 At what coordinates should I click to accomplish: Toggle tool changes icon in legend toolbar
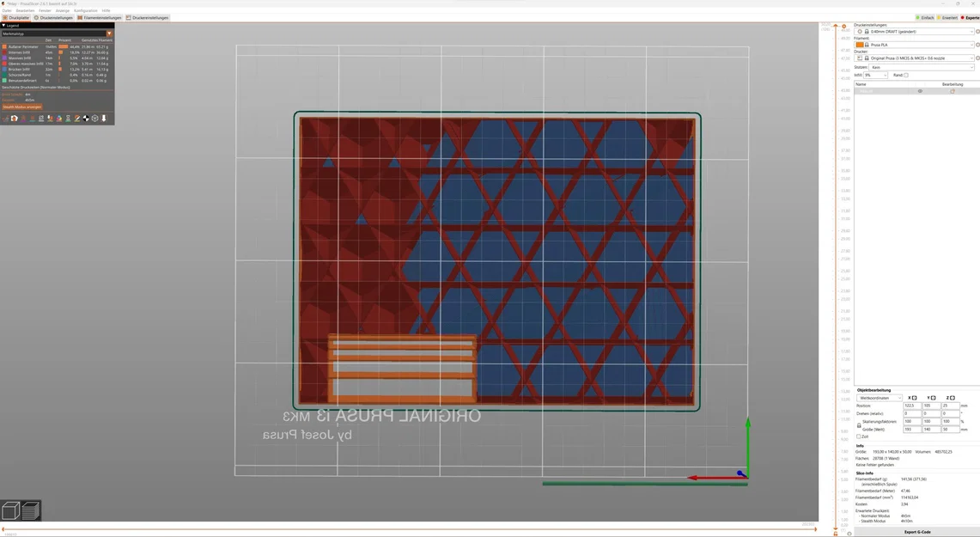click(50, 119)
